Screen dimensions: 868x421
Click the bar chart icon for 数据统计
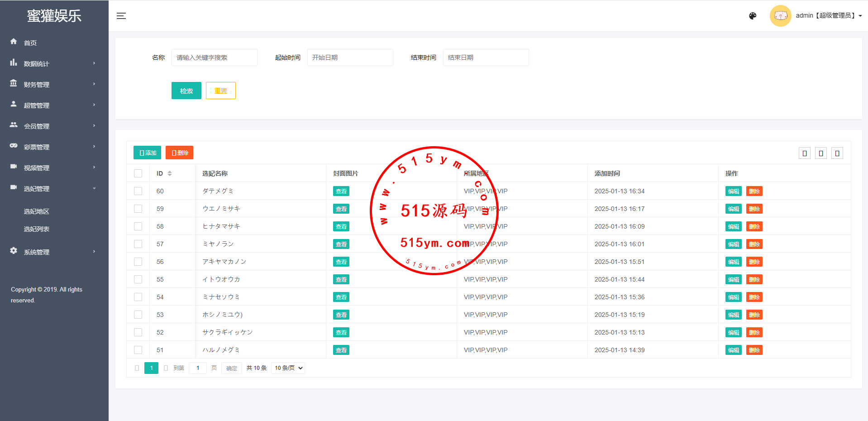[x=14, y=62]
